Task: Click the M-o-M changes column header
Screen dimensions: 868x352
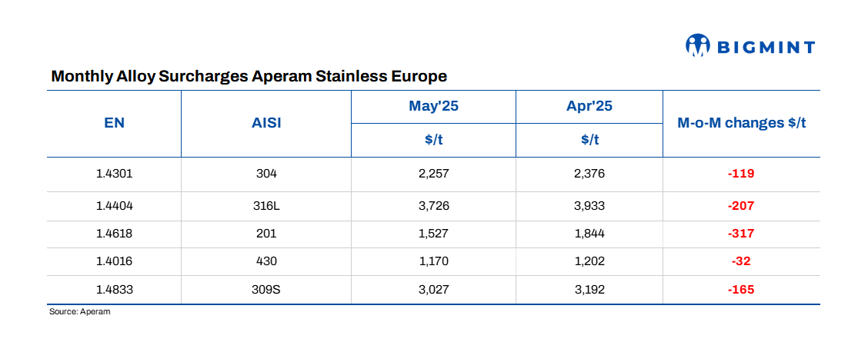Action: tap(741, 123)
